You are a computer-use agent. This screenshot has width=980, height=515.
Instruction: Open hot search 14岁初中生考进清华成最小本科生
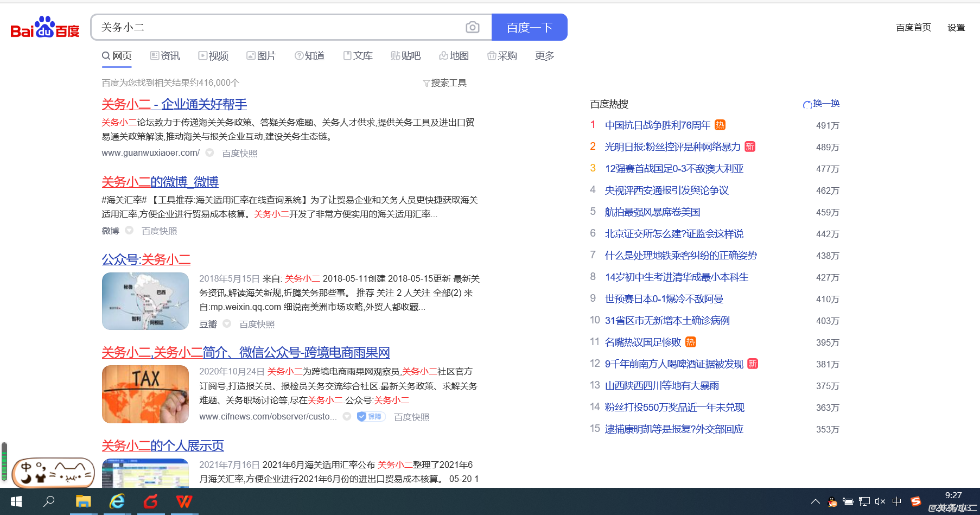[x=677, y=277]
